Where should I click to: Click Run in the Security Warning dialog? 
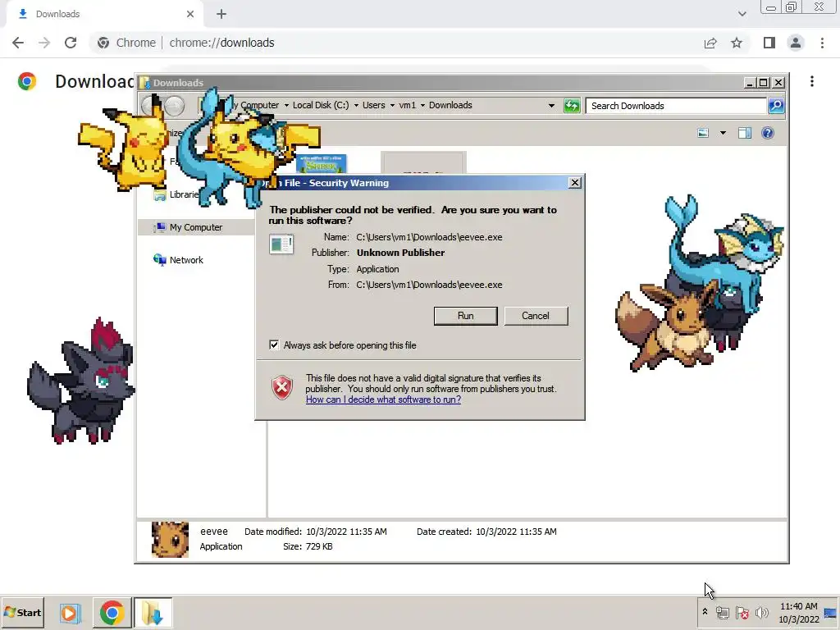(x=466, y=316)
